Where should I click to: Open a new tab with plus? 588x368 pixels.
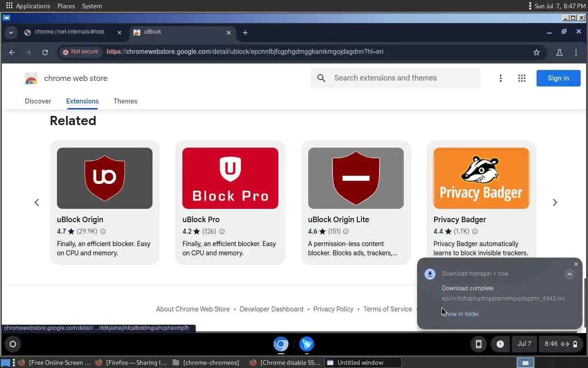click(245, 33)
